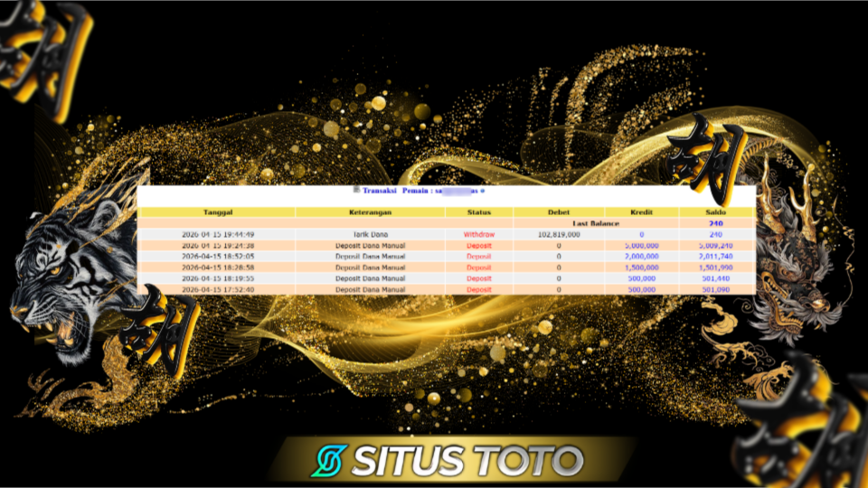The image size is (868, 488).
Task: Click the 1,500,000 kredit value
Action: point(641,267)
